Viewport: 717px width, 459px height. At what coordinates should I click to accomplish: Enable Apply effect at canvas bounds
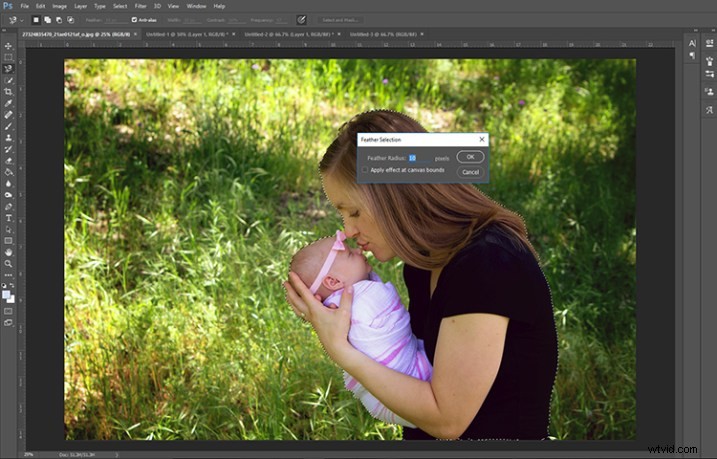pos(365,170)
